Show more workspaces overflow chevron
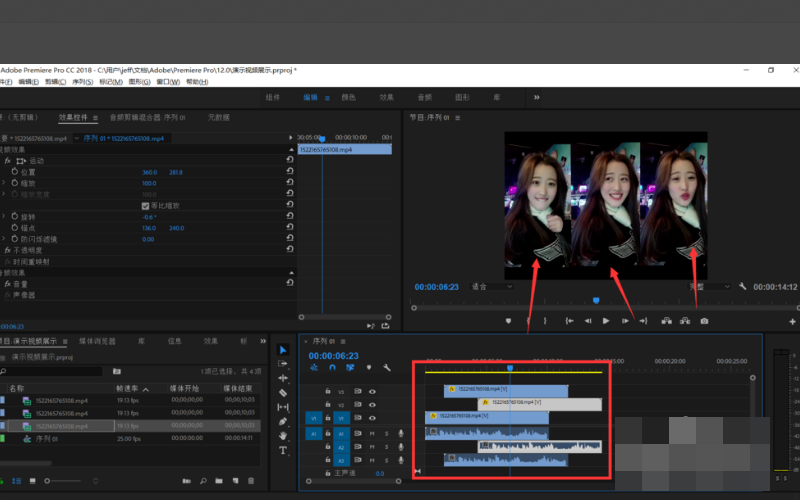The width and height of the screenshot is (800, 500). pyautogui.click(x=536, y=97)
